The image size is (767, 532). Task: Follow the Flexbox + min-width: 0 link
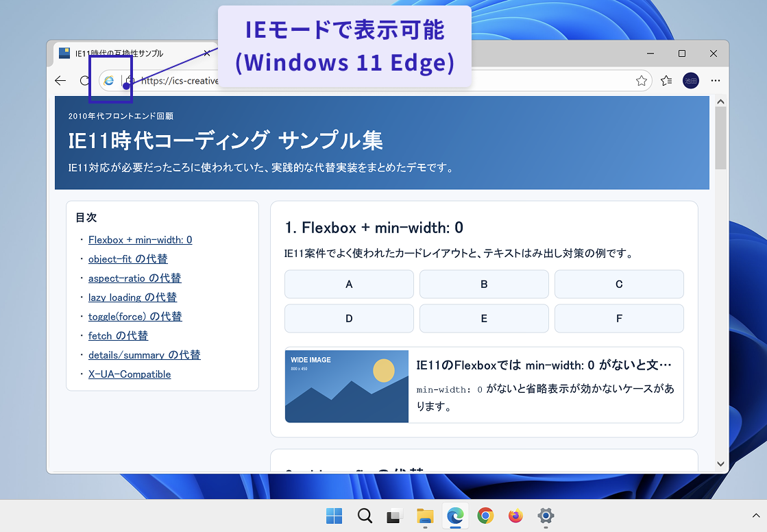[x=140, y=240]
